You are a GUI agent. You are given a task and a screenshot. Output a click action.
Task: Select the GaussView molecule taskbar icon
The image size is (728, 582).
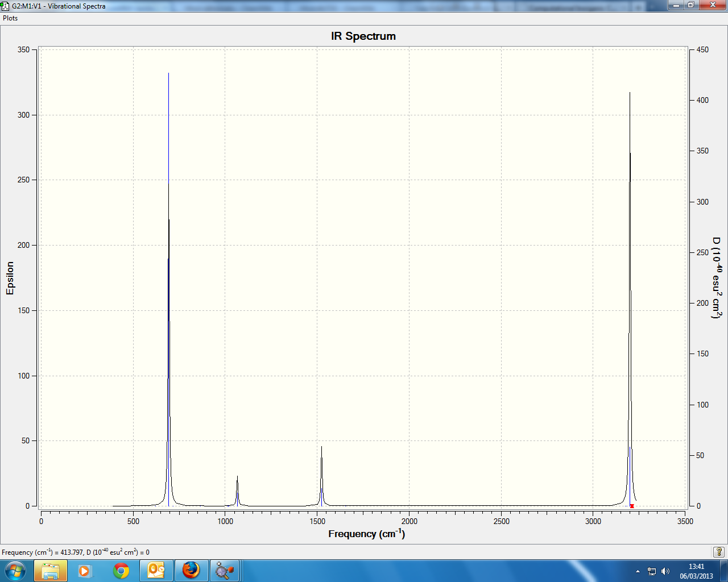point(226,571)
